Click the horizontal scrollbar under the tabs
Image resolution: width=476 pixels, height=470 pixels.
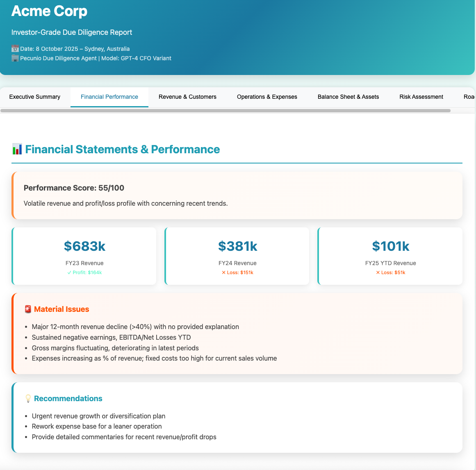225,111
